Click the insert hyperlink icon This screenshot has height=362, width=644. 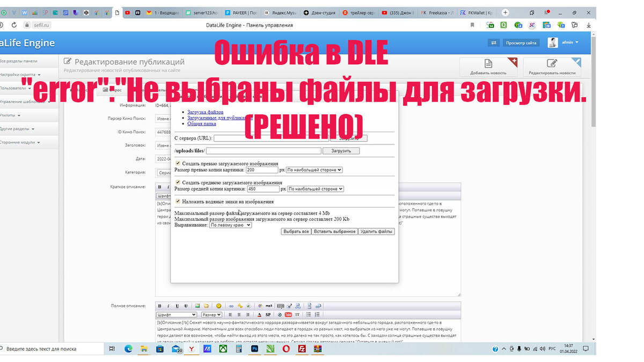(232, 306)
